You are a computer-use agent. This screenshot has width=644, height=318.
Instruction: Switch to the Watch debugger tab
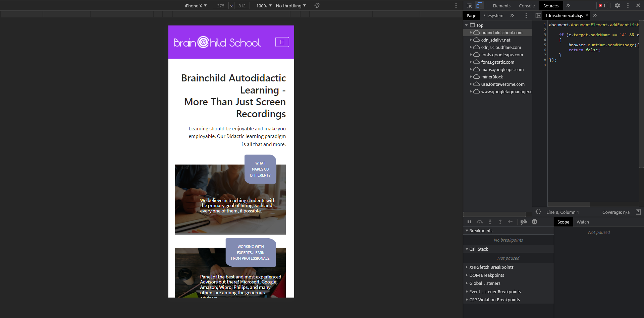click(x=583, y=222)
